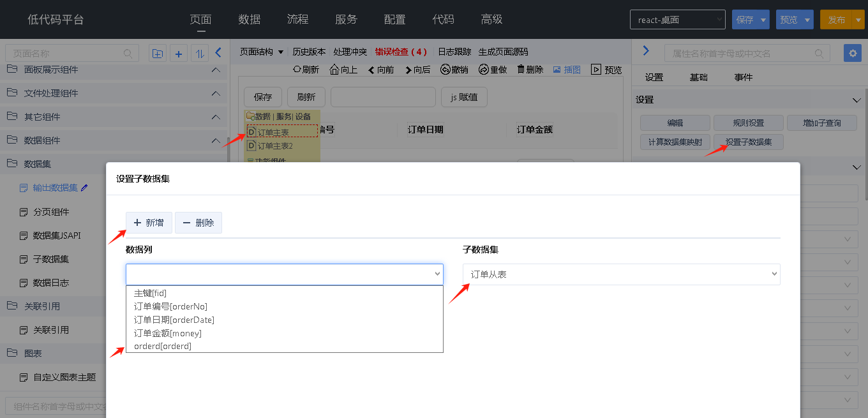868x418 pixels.
Task: Click the 刷新 refresh icon in the toolbar
Action: [x=297, y=70]
